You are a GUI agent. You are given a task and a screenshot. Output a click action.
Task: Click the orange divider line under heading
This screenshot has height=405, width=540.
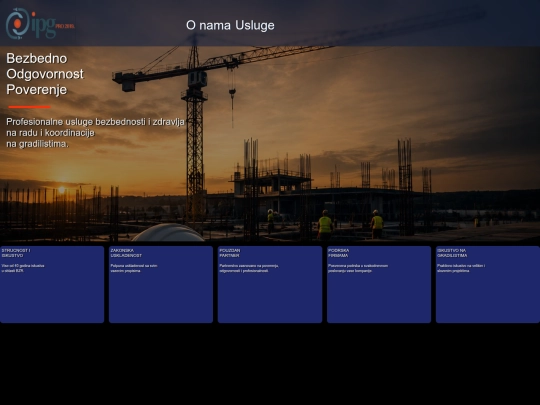(30, 107)
